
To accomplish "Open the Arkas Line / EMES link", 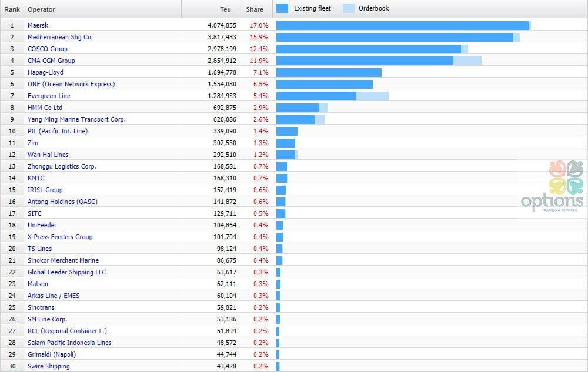I will tap(54, 296).
